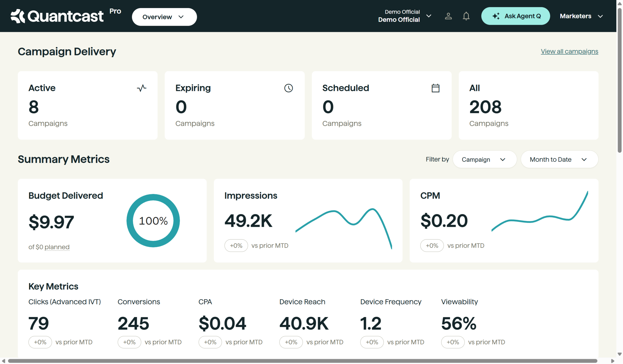623x364 pixels.
Task: Click the underlined planned budget text
Action: pyautogui.click(x=57, y=247)
